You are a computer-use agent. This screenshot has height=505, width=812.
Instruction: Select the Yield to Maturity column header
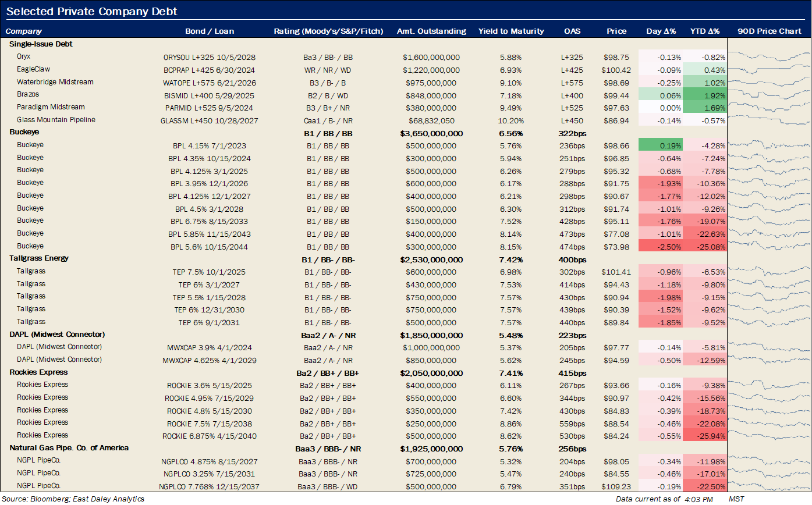pos(511,31)
